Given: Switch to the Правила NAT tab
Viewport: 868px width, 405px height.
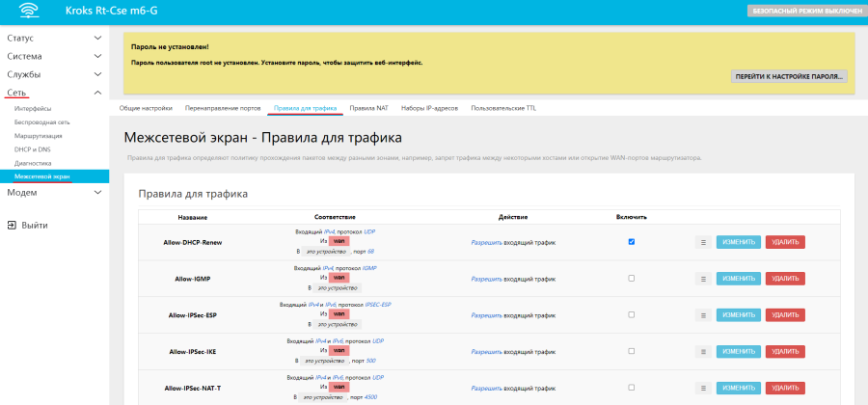Looking at the screenshot, I should [368, 108].
